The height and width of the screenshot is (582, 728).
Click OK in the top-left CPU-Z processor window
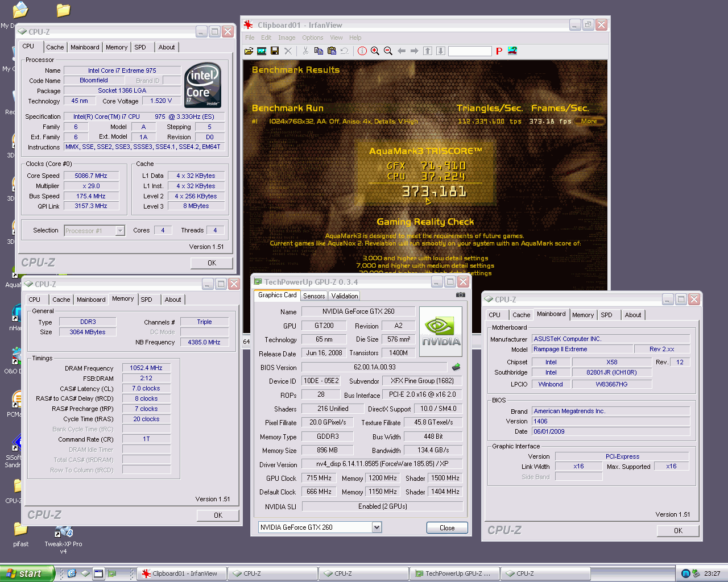click(212, 263)
